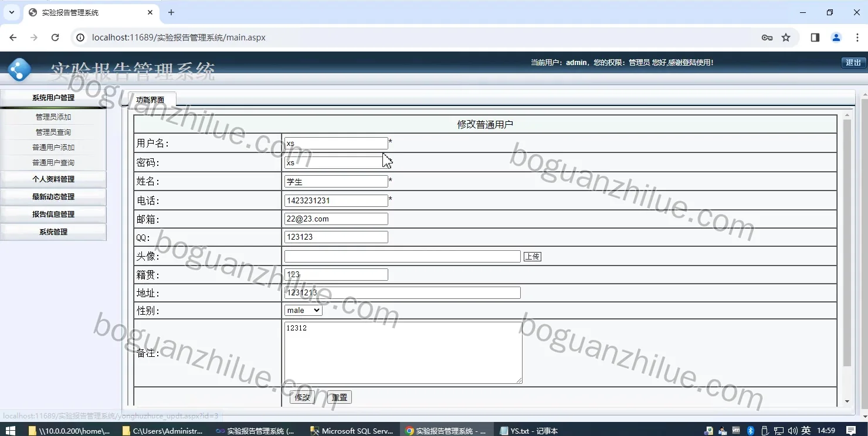Viewport: 868px width, 436px height.
Task: Open the 性别 gender dropdown
Action: 303,310
